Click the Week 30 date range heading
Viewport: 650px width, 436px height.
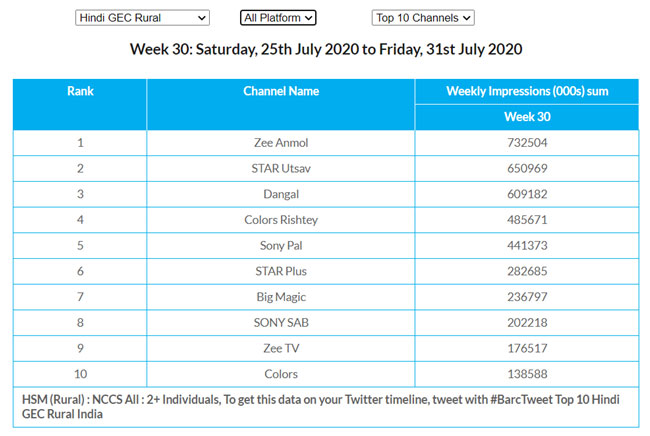(x=325, y=49)
